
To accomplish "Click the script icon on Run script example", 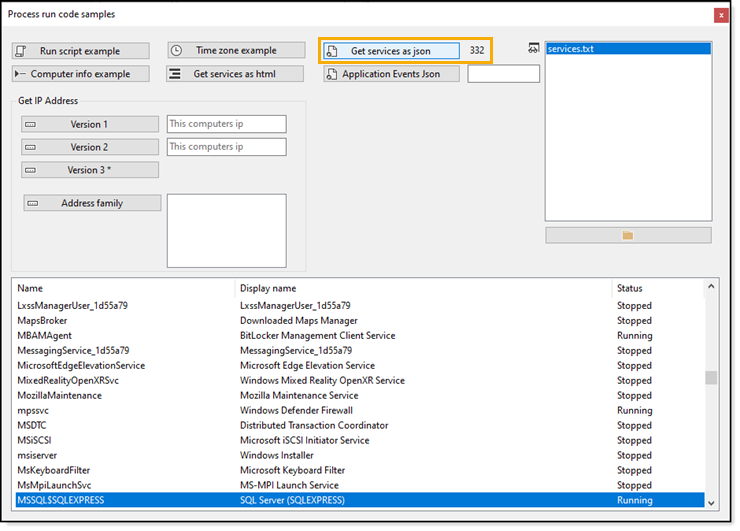I will pos(21,51).
